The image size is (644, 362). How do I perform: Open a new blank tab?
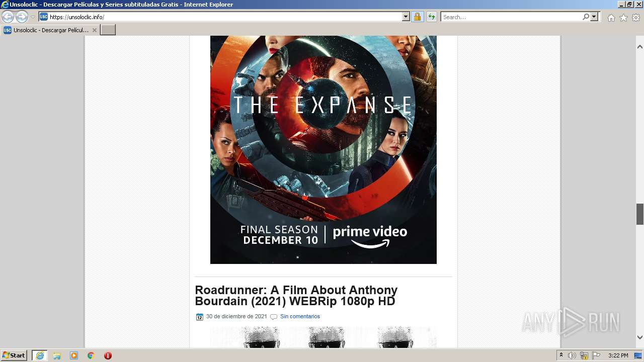click(108, 30)
